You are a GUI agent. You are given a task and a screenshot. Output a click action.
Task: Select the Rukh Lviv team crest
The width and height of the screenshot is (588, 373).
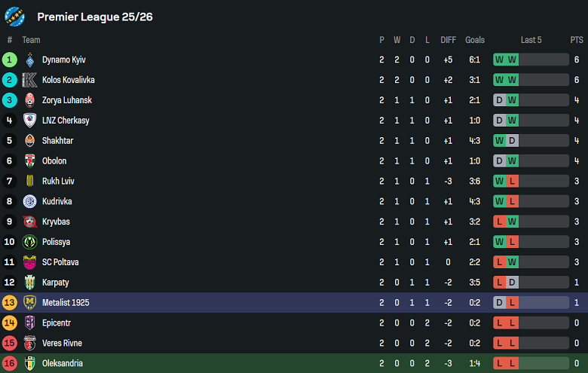30,181
